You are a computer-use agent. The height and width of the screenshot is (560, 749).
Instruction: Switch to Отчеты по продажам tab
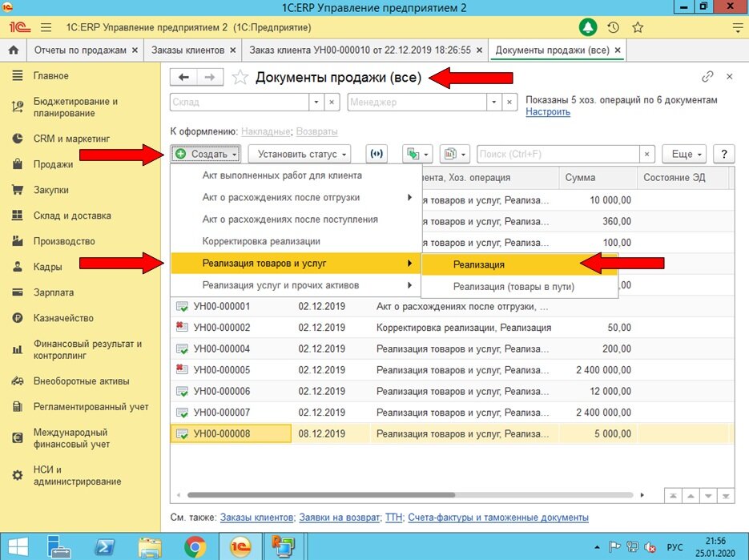[x=80, y=50]
